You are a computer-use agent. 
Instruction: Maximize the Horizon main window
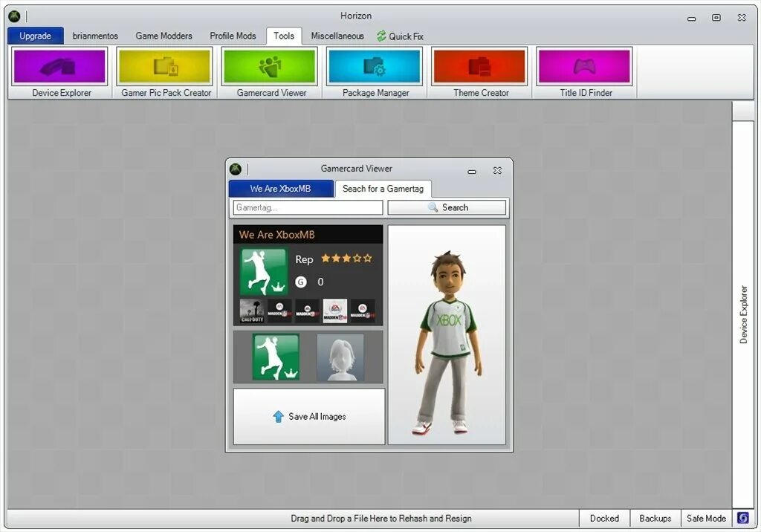pyautogui.click(x=716, y=18)
